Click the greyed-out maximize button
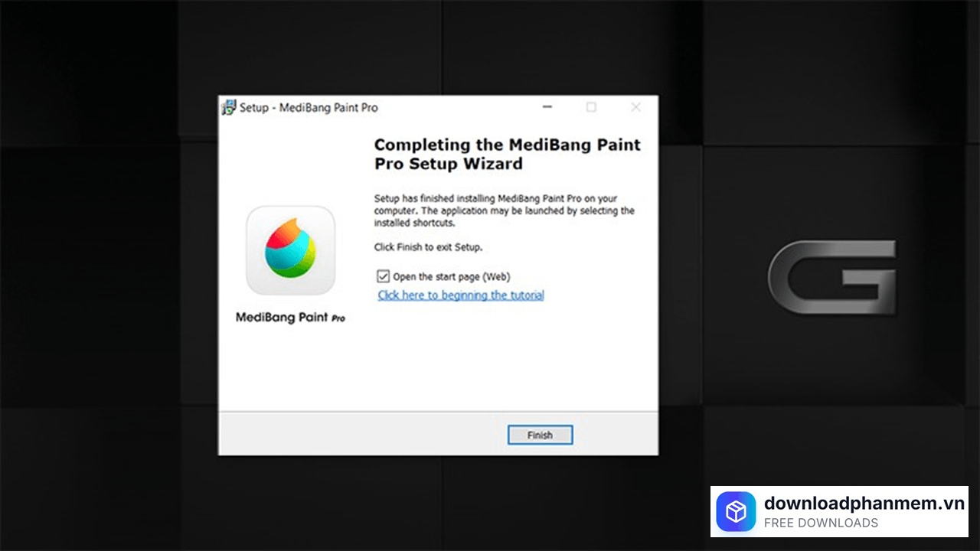The height and width of the screenshot is (551, 980). [591, 108]
